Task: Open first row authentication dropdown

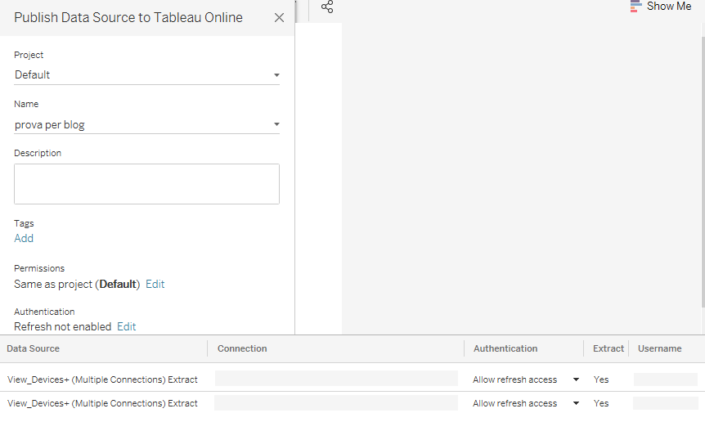Action: (576, 380)
